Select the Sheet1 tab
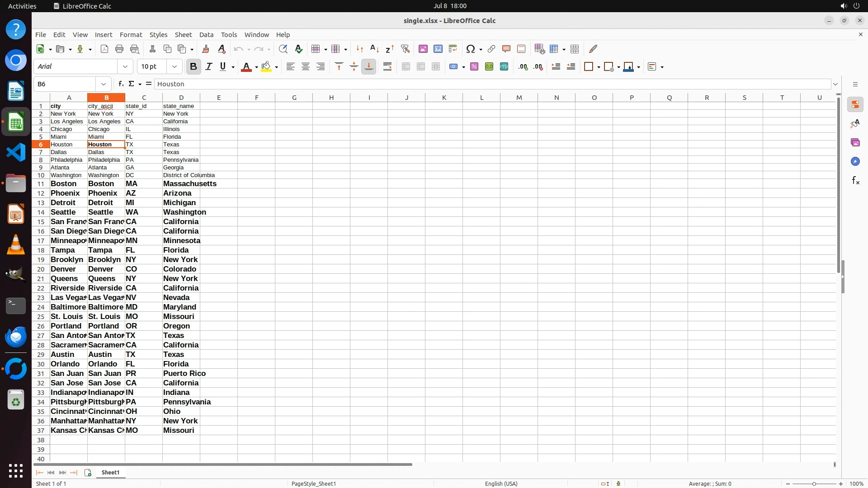This screenshot has height=488, width=868. click(110, 472)
